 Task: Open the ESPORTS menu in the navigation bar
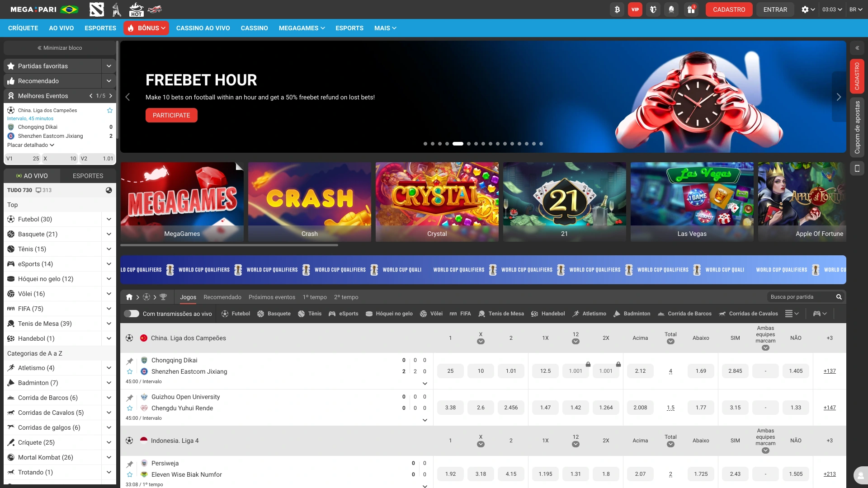point(349,28)
